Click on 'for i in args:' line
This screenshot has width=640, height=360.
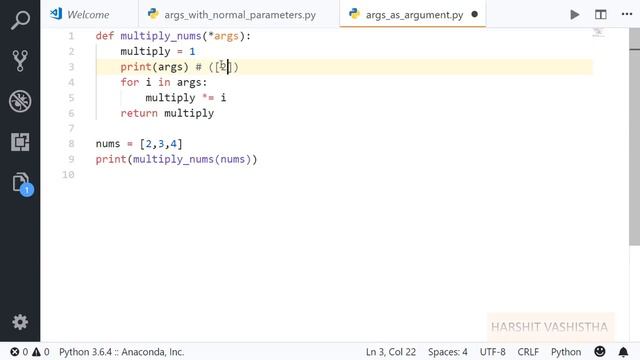point(164,82)
